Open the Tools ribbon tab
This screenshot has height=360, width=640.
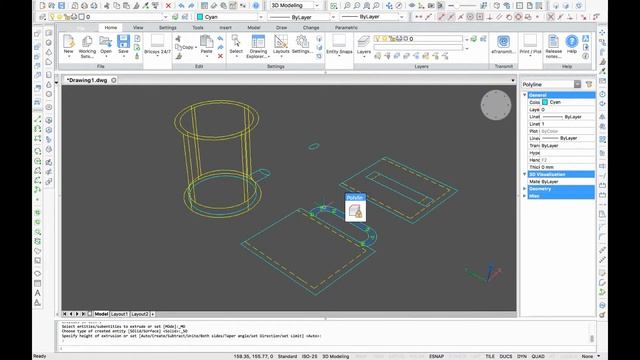click(x=198, y=27)
